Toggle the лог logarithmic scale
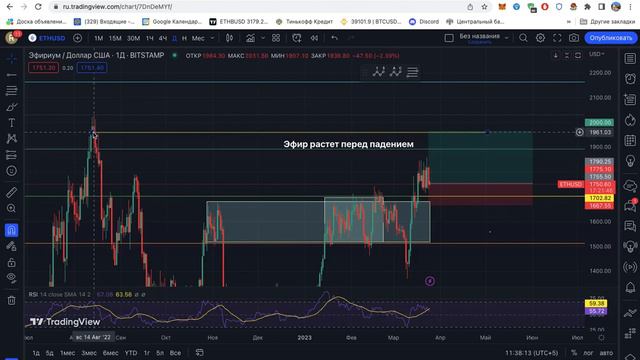 click(x=588, y=353)
